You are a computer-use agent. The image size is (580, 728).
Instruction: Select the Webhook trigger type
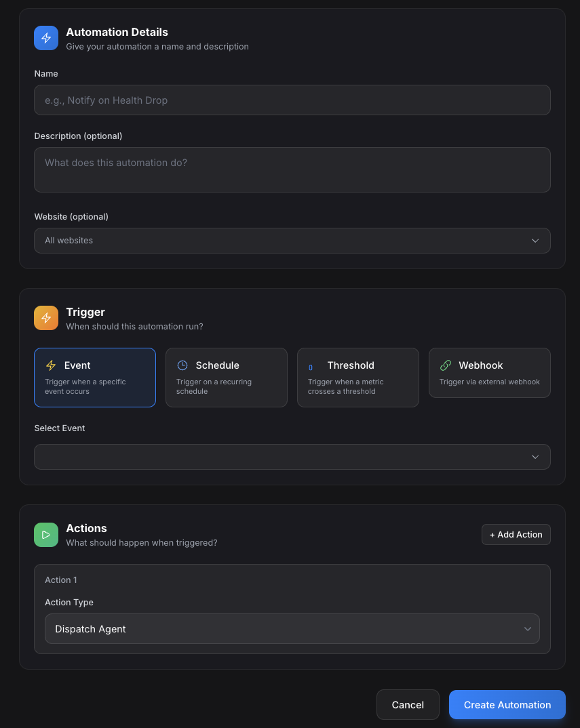(x=490, y=373)
